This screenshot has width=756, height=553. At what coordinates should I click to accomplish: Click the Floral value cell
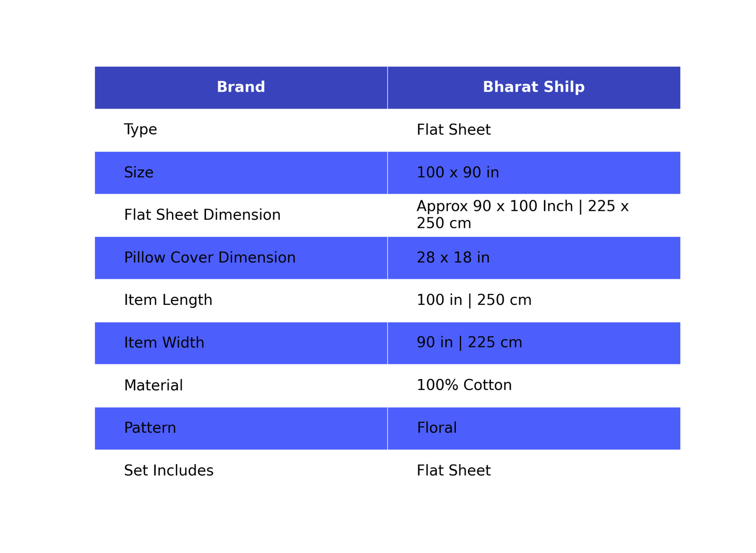click(x=534, y=428)
